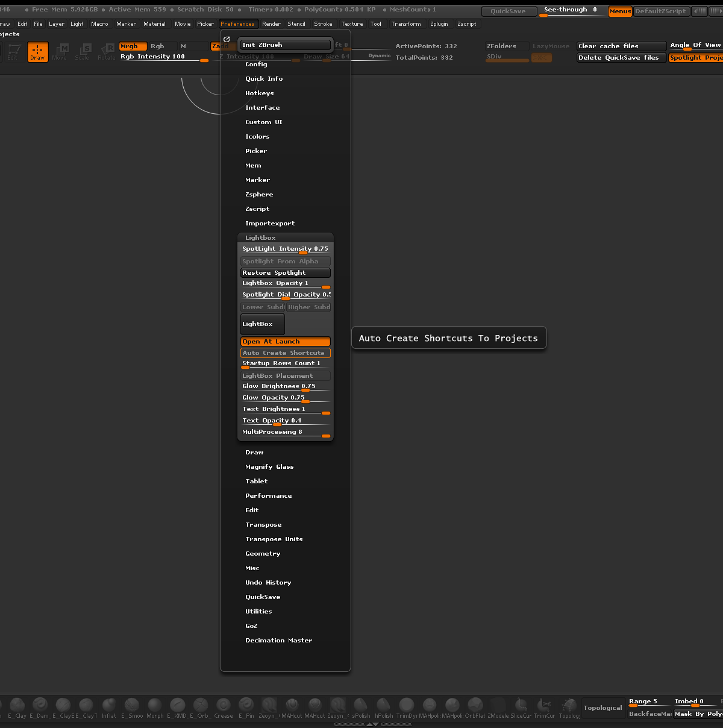Toggle the Mrgb channel button
Screen dimensions: 723x728
pyautogui.click(x=133, y=46)
